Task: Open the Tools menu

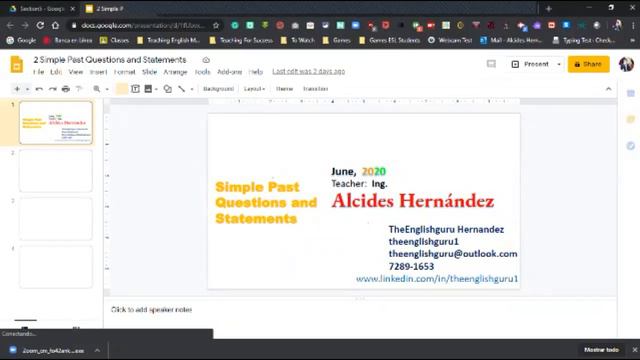Action: (x=202, y=72)
